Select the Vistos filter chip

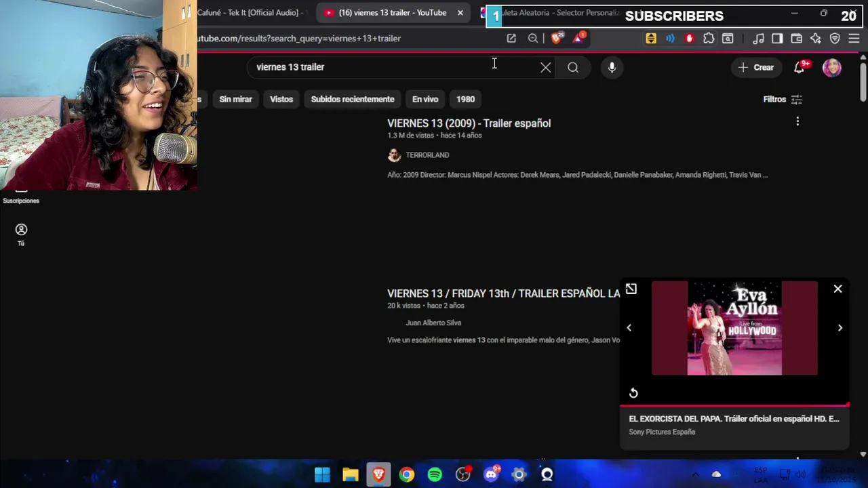point(281,99)
